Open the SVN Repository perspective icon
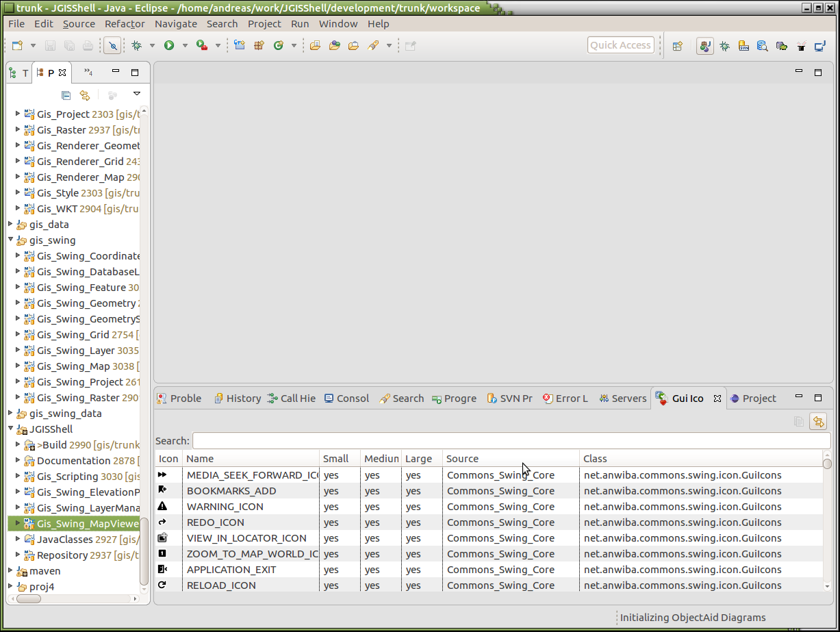 [x=743, y=47]
